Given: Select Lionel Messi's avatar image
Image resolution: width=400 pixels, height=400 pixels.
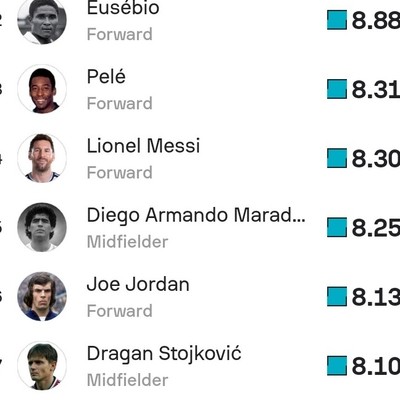Looking at the screenshot, I should (42, 158).
